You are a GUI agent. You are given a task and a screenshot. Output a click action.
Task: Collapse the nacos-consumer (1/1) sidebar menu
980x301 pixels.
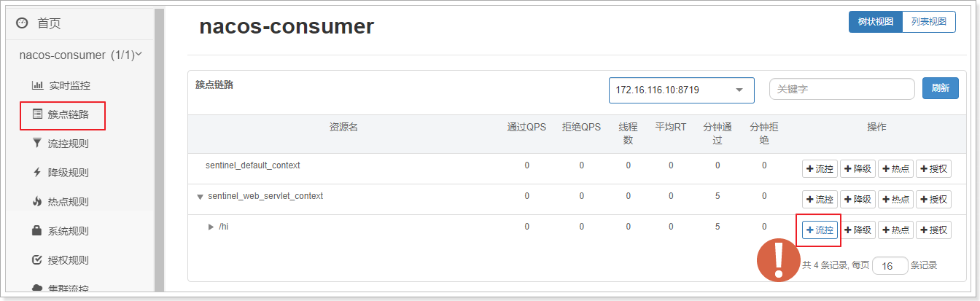coord(139,55)
